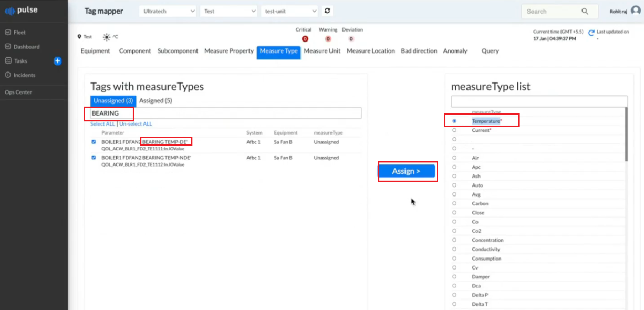This screenshot has height=310, width=644.
Task: Select the Current radio button
Action: tap(454, 130)
